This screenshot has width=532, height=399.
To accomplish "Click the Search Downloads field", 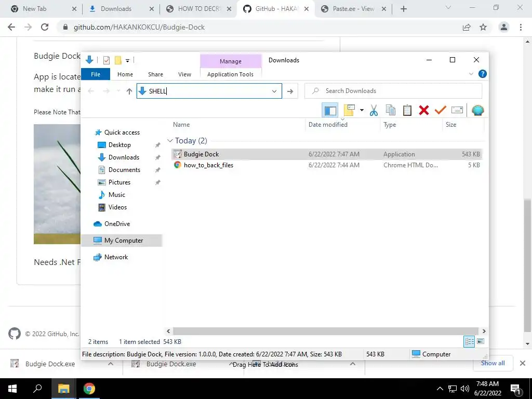I will [x=393, y=91].
